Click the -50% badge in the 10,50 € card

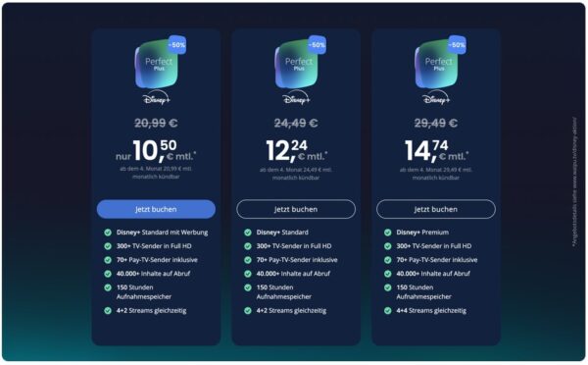(x=176, y=45)
